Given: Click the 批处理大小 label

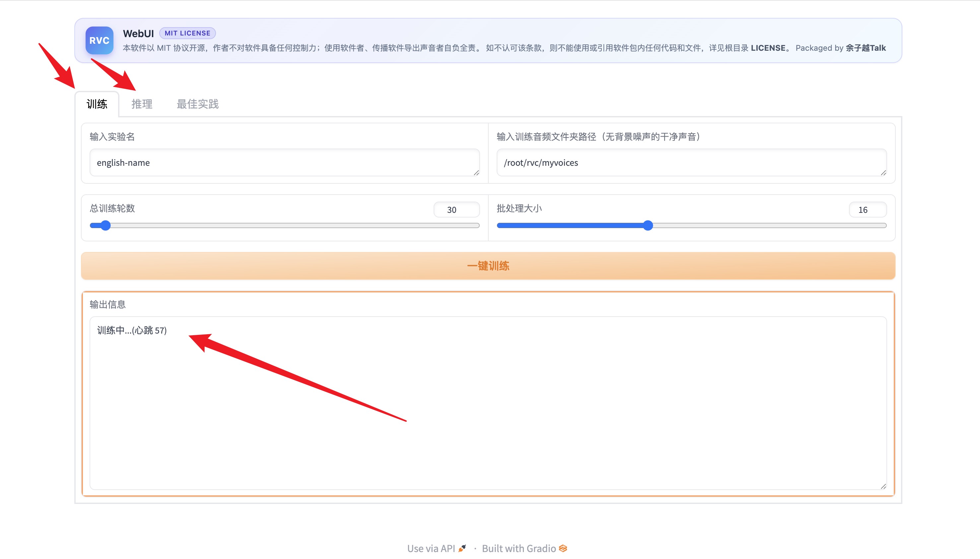Looking at the screenshot, I should click(x=519, y=208).
